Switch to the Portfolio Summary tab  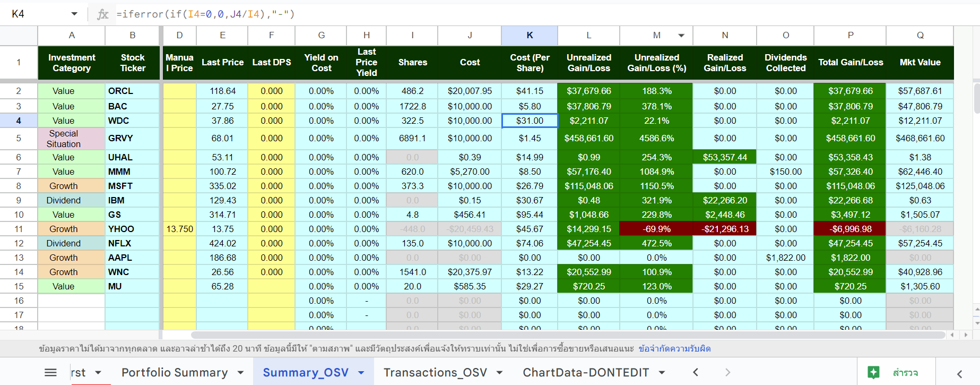tap(175, 373)
